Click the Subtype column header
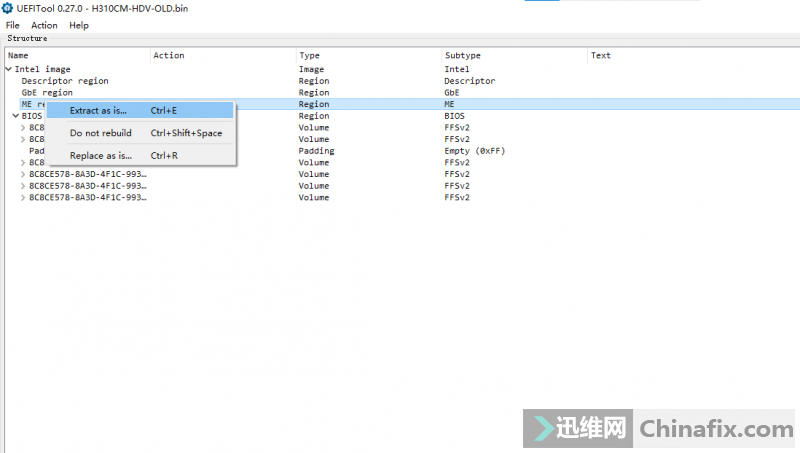This screenshot has height=453, width=800. coord(514,55)
